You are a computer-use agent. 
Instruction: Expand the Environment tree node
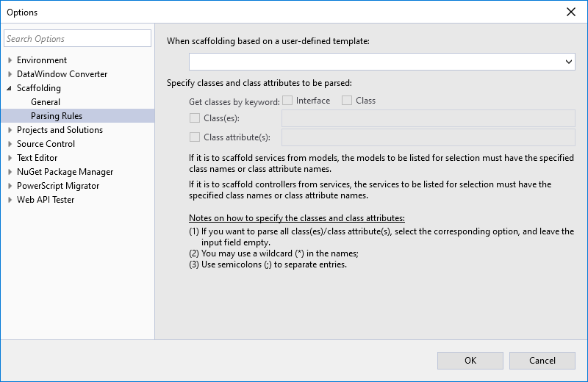[10, 60]
